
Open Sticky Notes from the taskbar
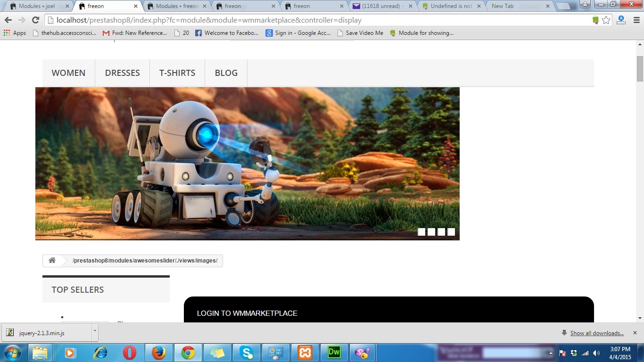217,353
